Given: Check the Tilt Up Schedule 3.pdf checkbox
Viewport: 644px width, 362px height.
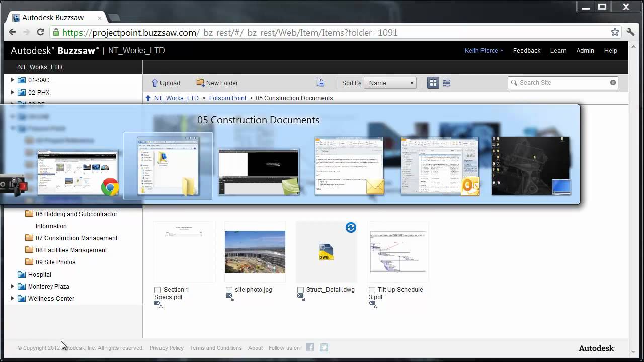Looking at the screenshot, I should pyautogui.click(x=372, y=290).
